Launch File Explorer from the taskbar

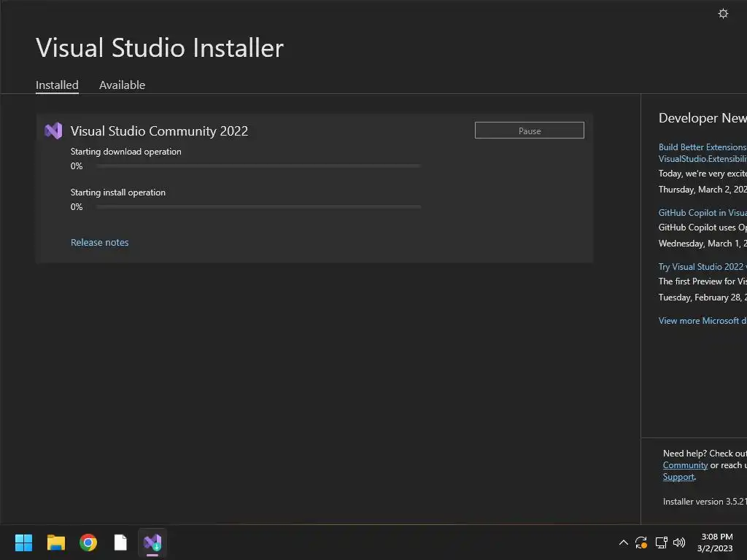(x=55, y=542)
